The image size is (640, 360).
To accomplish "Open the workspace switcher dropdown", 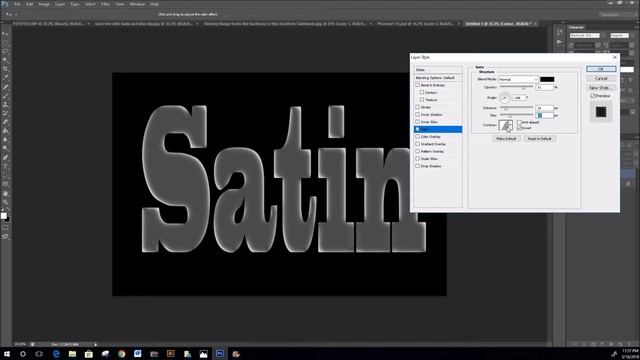I will coord(617,14).
